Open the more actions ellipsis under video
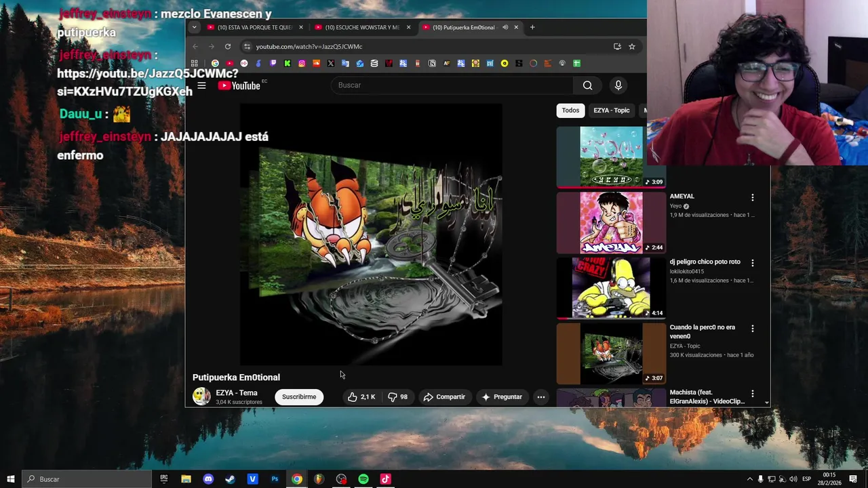 [540, 397]
